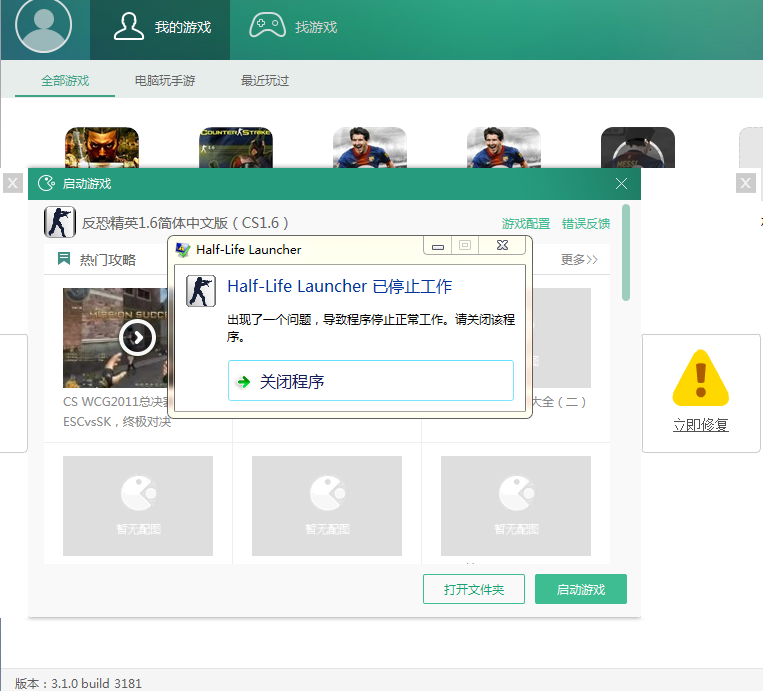Image resolution: width=763 pixels, height=691 pixels.
Task: Click the second Messi FIFA game icon
Action: 504,147
